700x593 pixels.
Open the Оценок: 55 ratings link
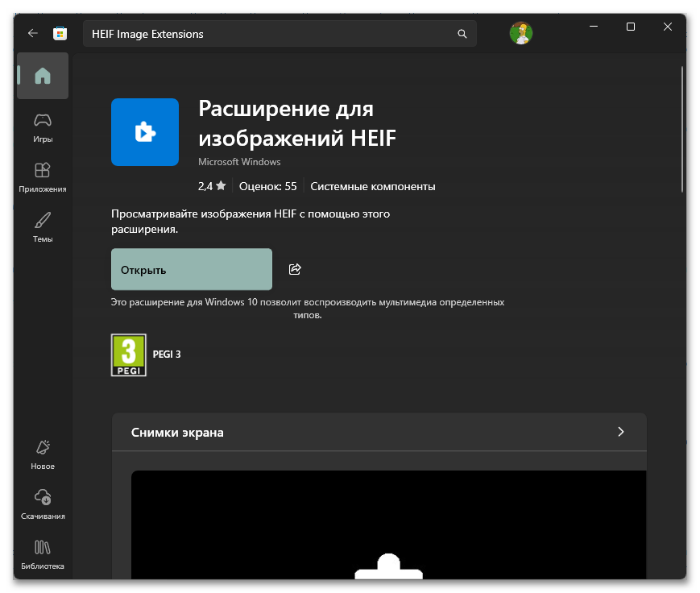(267, 185)
